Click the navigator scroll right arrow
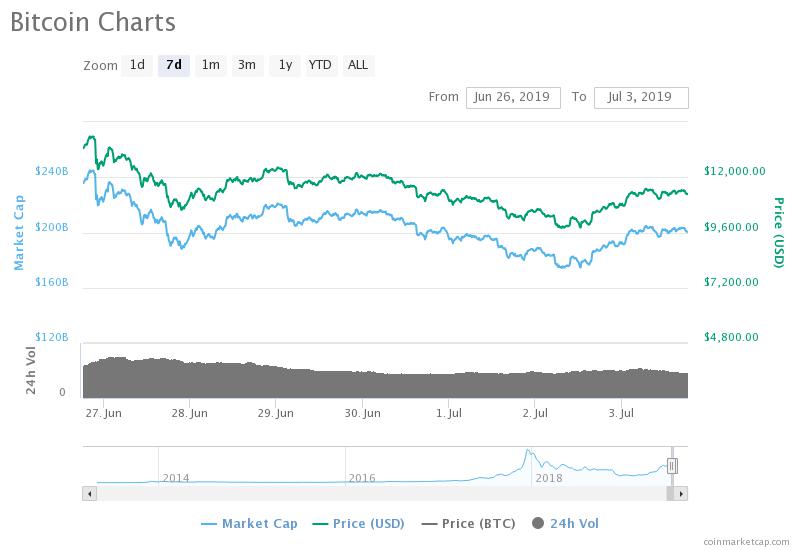Screen dimensions: 800x550 [x=681, y=493]
